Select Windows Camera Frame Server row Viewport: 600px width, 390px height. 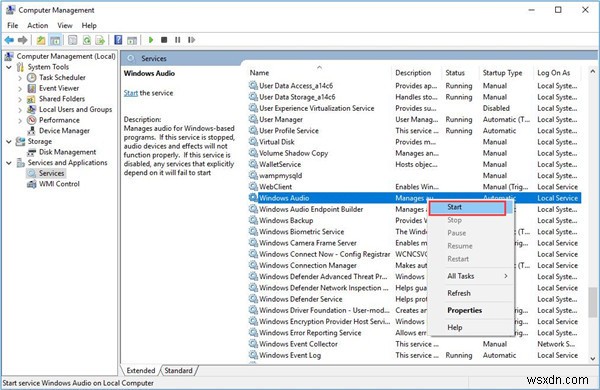coord(415,243)
